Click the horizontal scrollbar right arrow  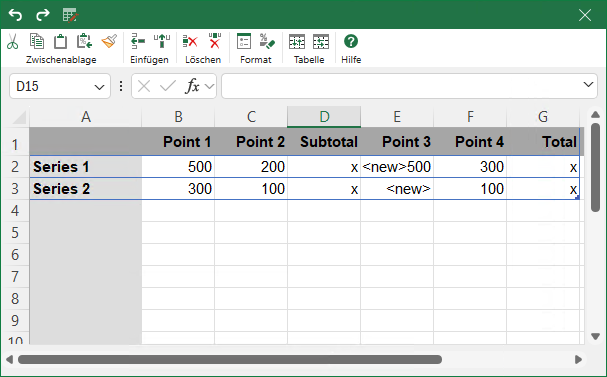pos(578,360)
